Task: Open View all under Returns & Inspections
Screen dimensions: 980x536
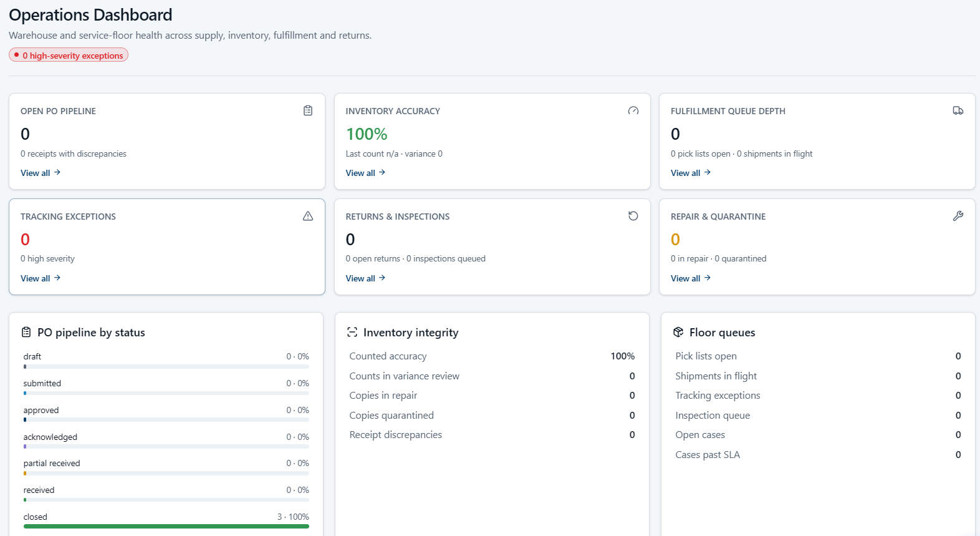Action: 366,278
